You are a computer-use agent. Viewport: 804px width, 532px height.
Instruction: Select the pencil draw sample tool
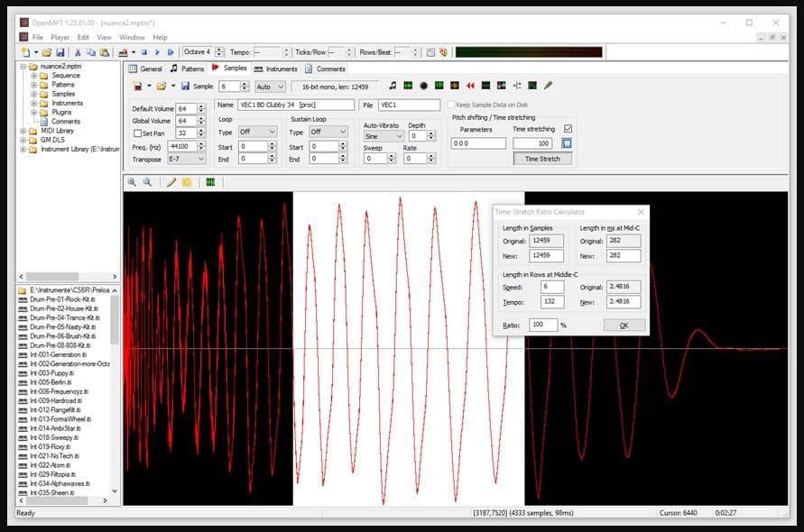pyautogui.click(x=171, y=182)
